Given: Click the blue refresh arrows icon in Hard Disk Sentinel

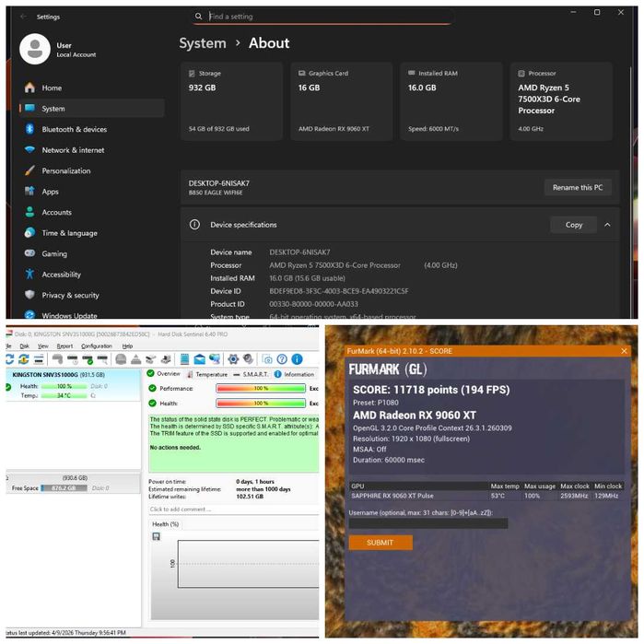Looking at the screenshot, I should 9,359.
